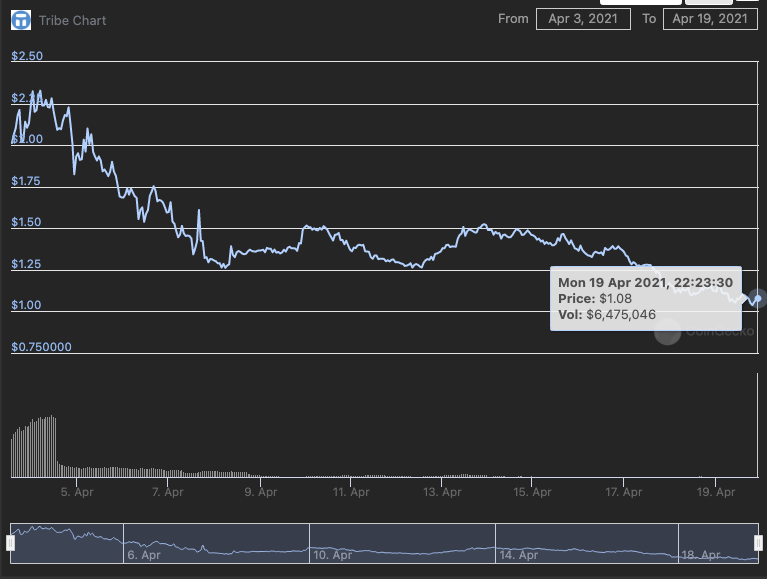Viewport: 767px width, 579px height.
Task: Click the tooltip volume $6,475,046
Action: coord(621,314)
